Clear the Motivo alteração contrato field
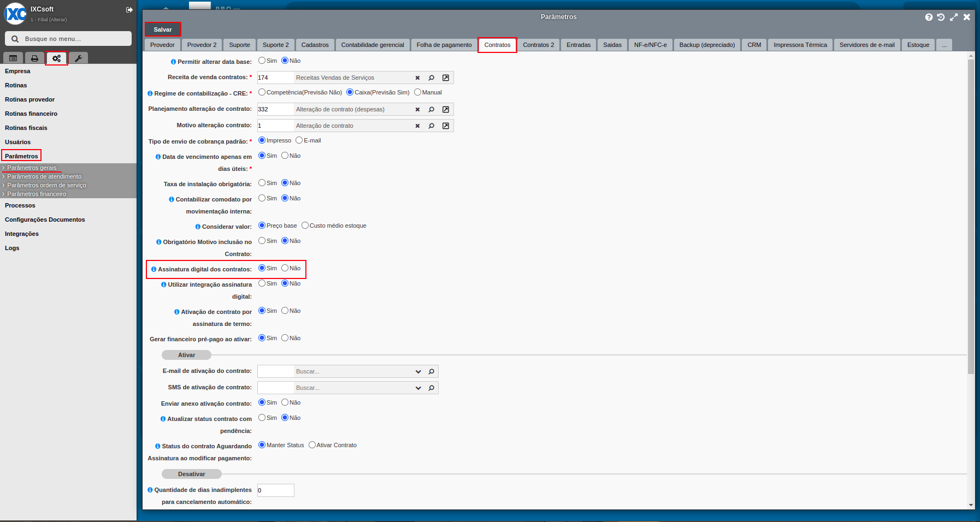This screenshot has height=522, width=980. pyautogui.click(x=417, y=126)
